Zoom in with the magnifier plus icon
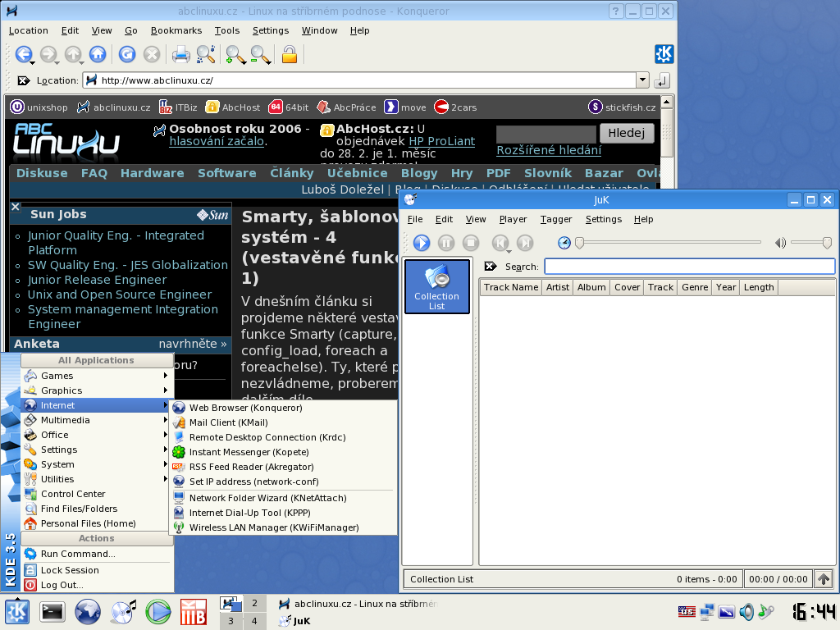The image size is (840, 630). pos(235,55)
